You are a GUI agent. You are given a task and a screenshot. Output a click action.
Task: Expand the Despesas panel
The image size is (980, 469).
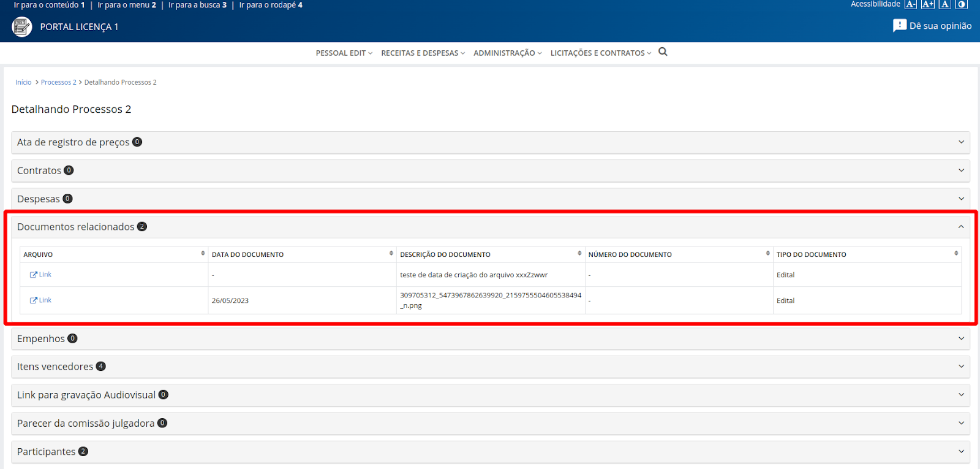coord(490,199)
